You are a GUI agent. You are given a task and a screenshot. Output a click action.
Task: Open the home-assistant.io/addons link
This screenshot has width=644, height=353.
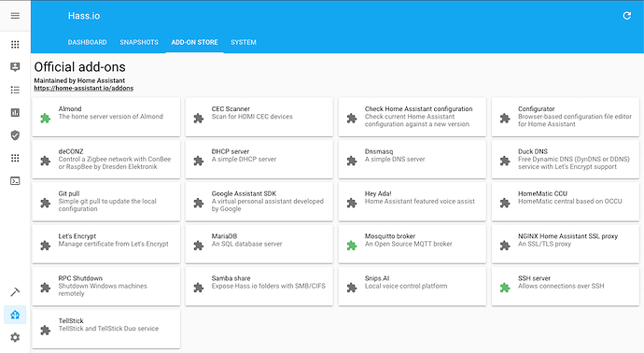tap(84, 89)
